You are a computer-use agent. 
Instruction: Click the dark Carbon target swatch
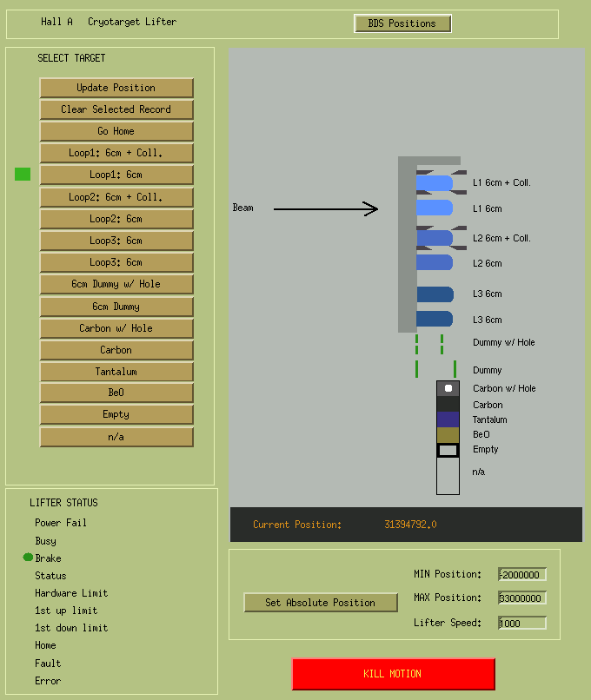click(448, 404)
